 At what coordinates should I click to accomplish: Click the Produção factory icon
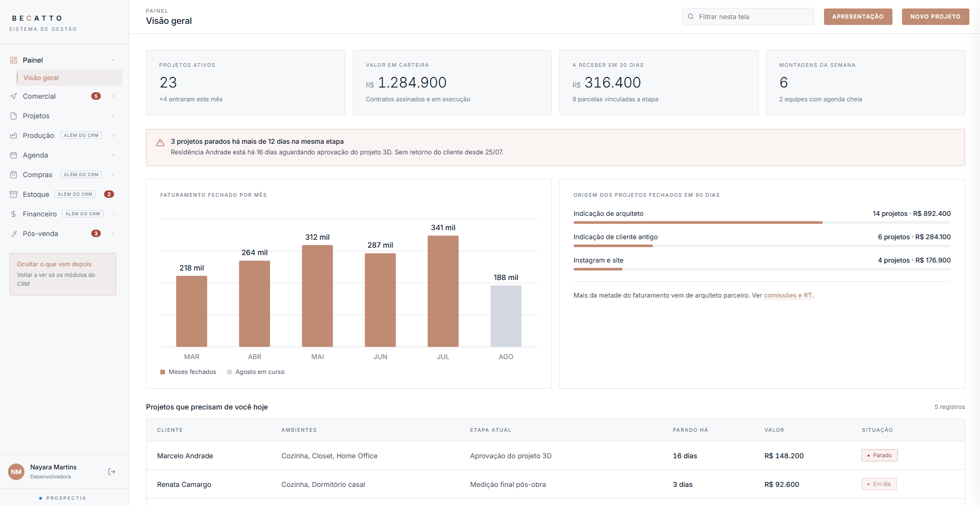click(x=14, y=136)
